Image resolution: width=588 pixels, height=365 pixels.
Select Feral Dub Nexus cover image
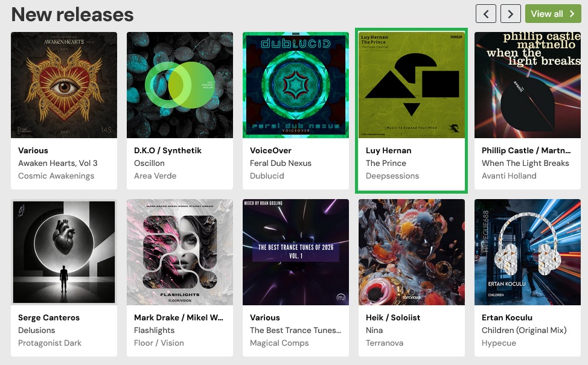(x=296, y=85)
